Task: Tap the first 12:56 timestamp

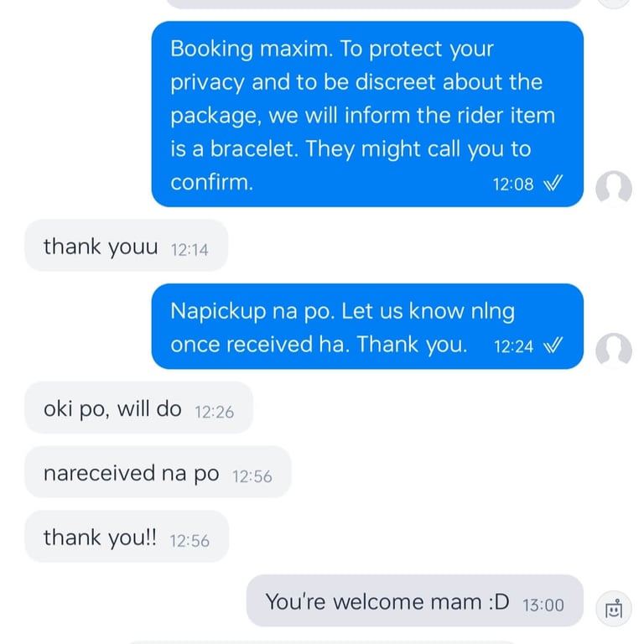Action: (252, 476)
